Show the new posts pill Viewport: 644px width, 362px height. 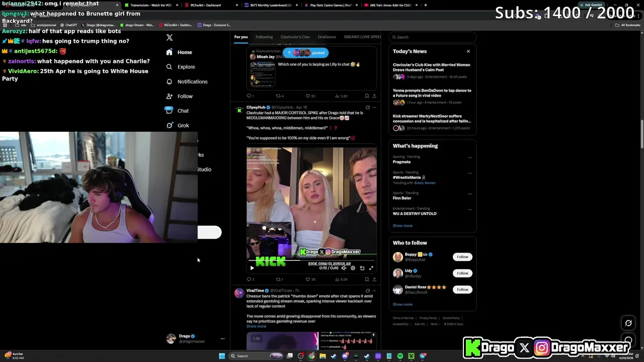click(305, 53)
